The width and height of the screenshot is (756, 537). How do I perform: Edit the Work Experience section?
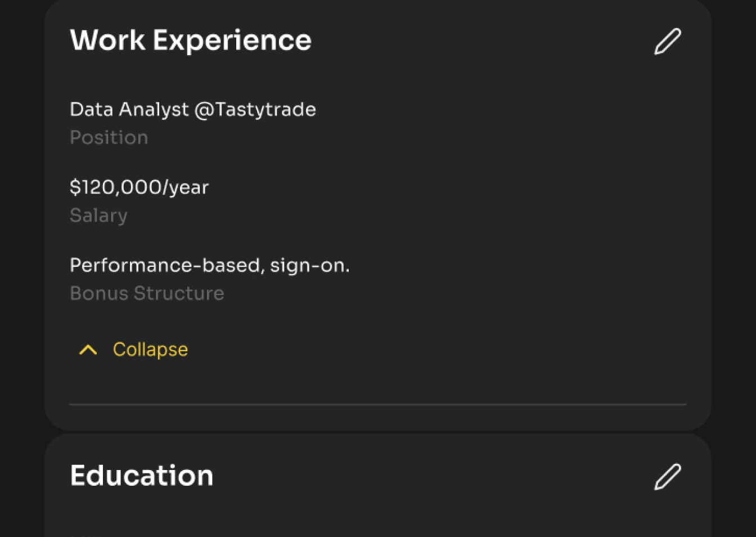coord(668,42)
